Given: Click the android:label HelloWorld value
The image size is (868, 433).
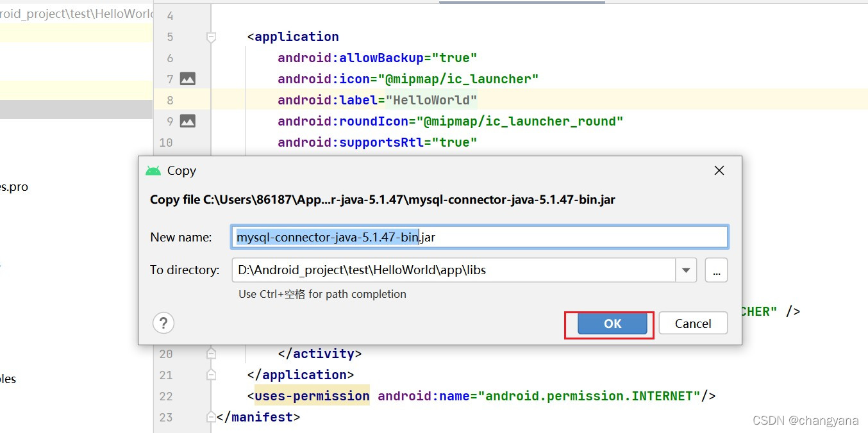Looking at the screenshot, I should [x=435, y=100].
